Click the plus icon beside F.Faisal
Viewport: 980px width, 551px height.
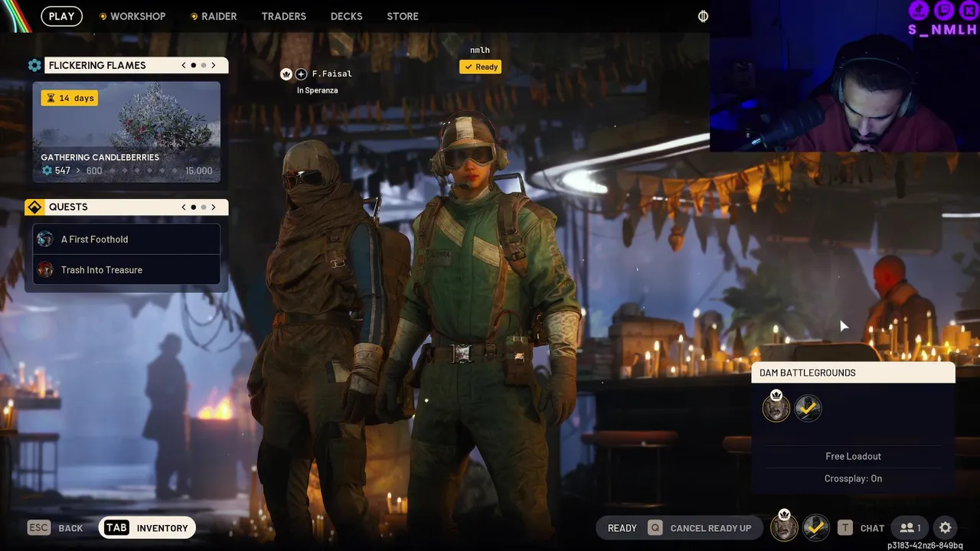[x=301, y=74]
